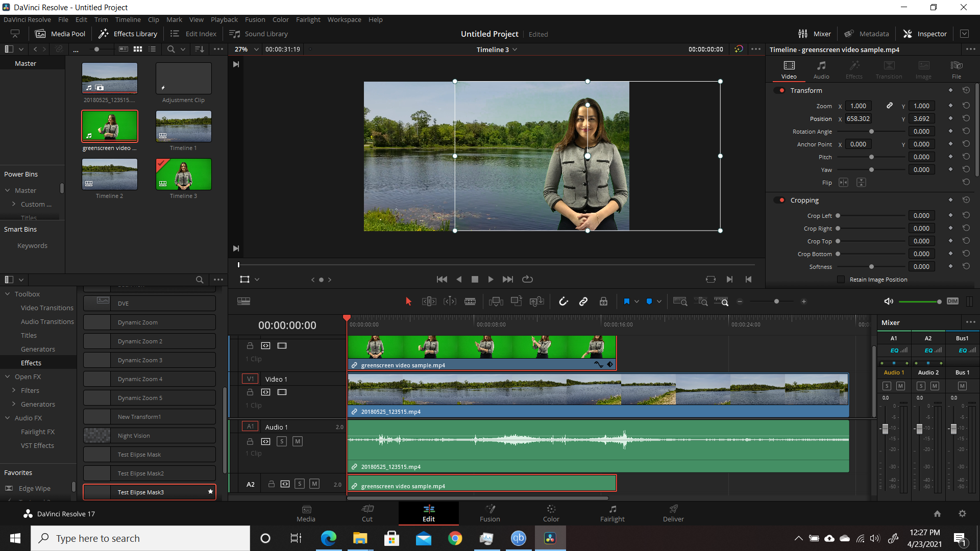Click the blue Flag icon
This screenshot has height=551, width=980.
click(626, 302)
